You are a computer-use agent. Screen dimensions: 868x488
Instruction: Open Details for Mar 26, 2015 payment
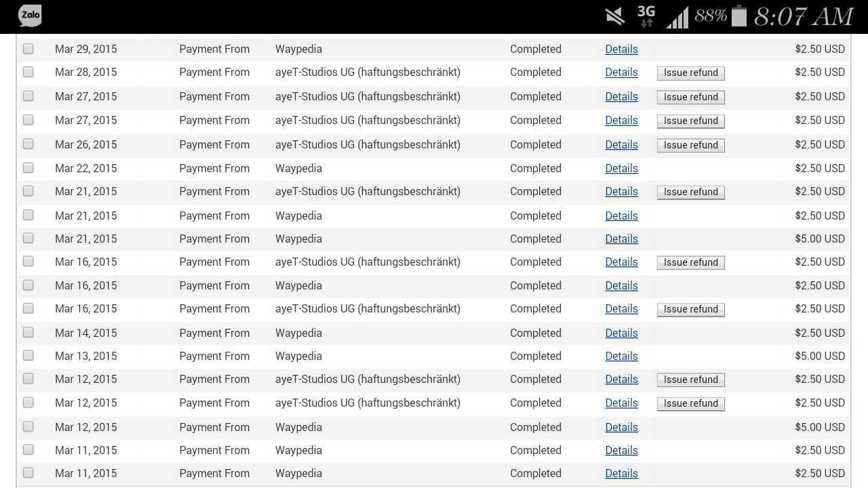pos(621,144)
